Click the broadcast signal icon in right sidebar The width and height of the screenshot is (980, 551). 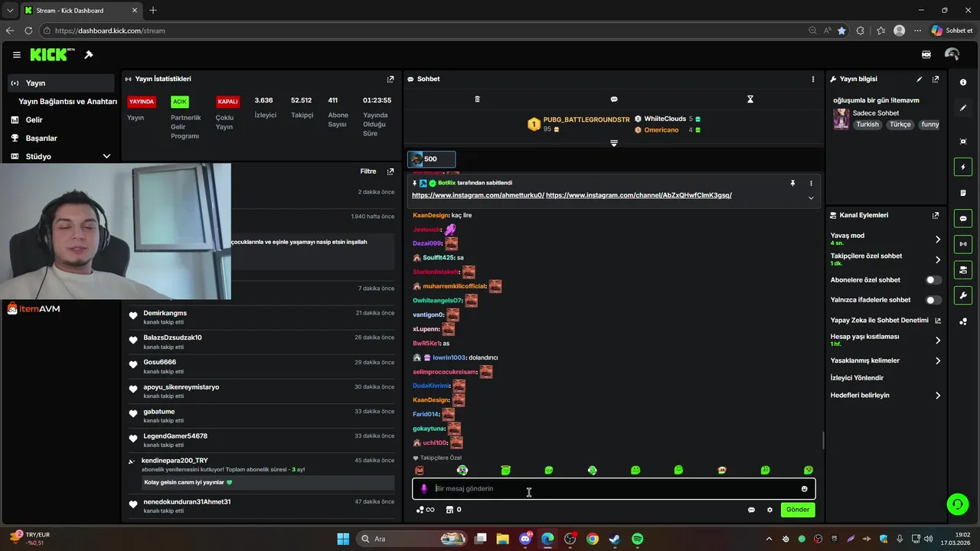pos(963,244)
